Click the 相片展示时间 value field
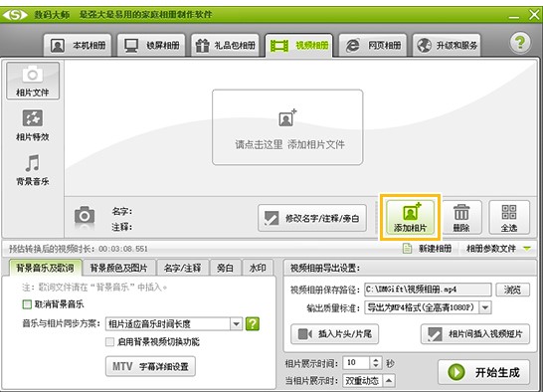This screenshot has height=392, width=543. [357, 363]
